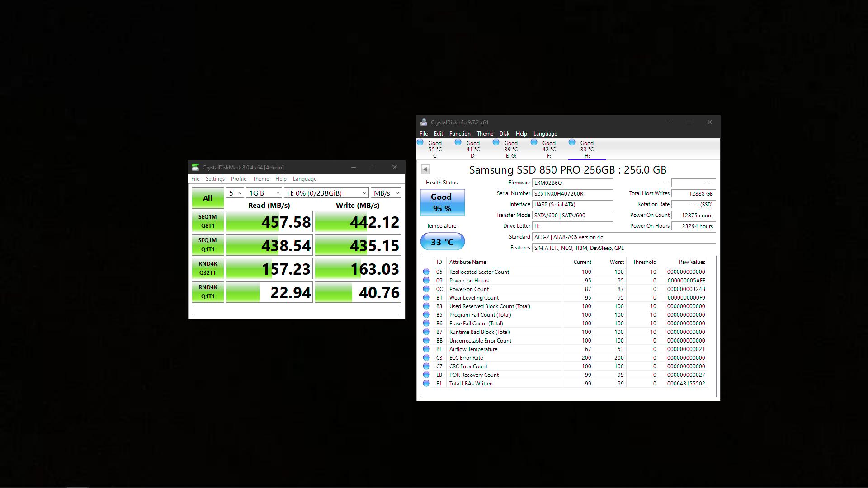Click the status orb for Runtime Bad Block

coord(426,332)
